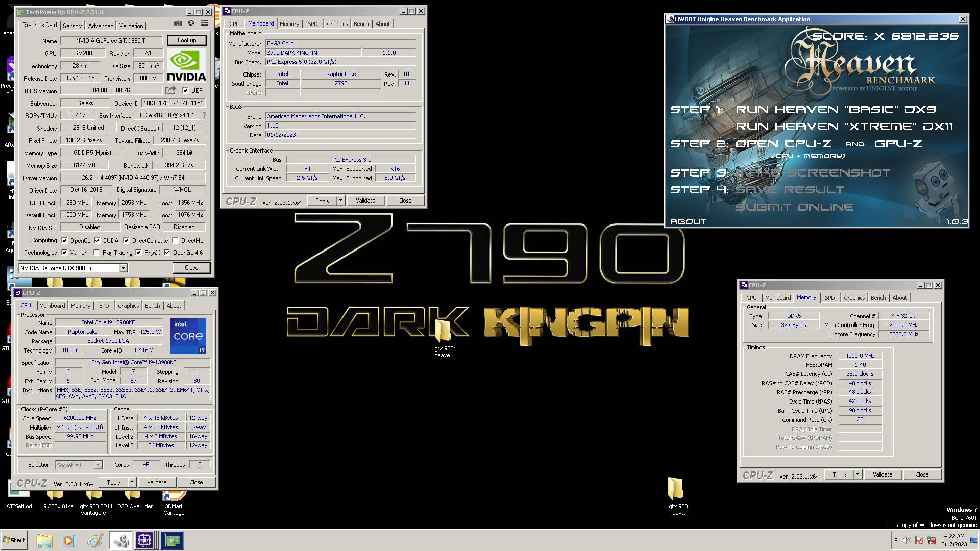The width and height of the screenshot is (980, 551).
Task: Switch to the Sensors tab in GPU-Z
Action: tap(72, 26)
